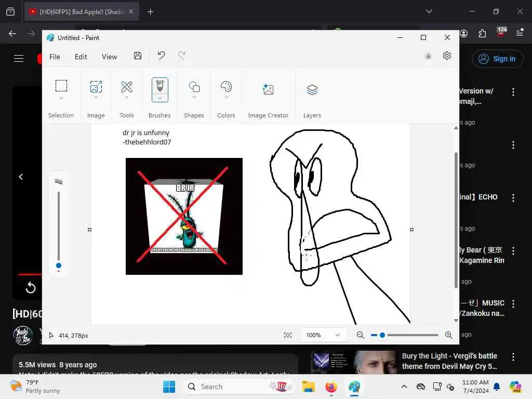
Task: Click the previous arrow on video player
Action: 21,177
